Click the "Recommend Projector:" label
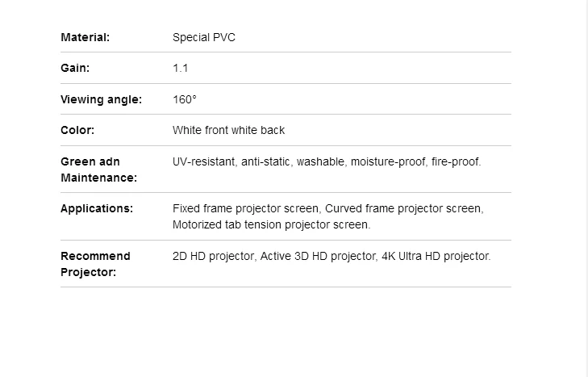The image size is (588, 377). [x=95, y=264]
